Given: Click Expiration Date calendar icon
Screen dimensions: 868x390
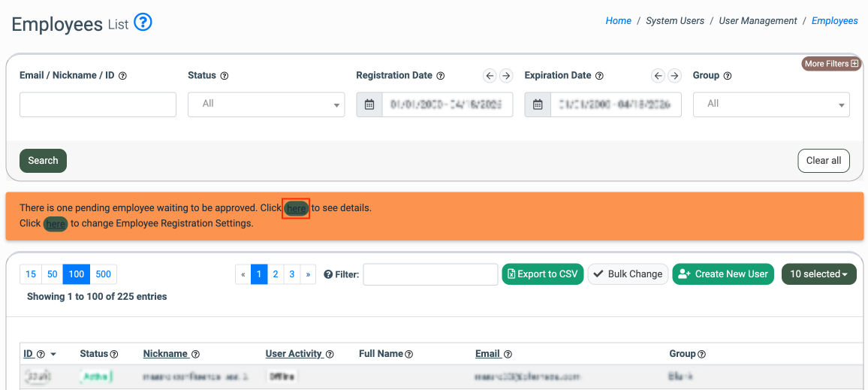Looking at the screenshot, I should point(538,104).
